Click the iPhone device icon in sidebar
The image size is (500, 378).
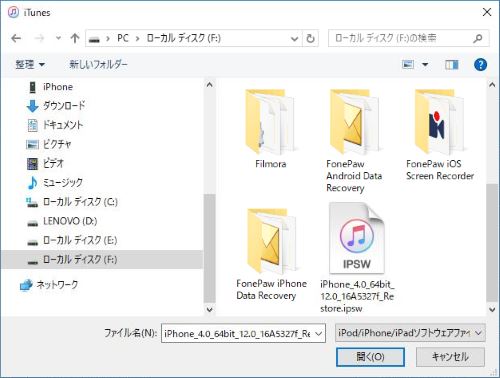[32, 87]
